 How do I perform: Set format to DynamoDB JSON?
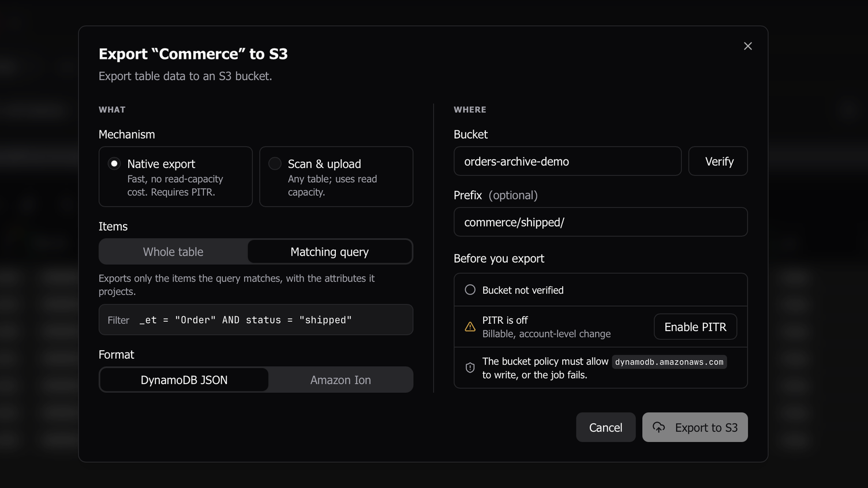pos(184,380)
